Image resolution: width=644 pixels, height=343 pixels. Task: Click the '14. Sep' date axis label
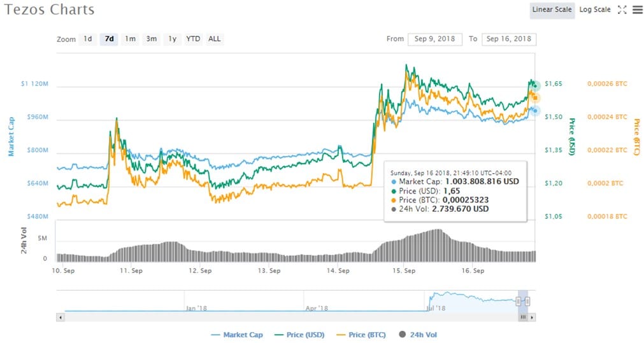click(x=338, y=271)
